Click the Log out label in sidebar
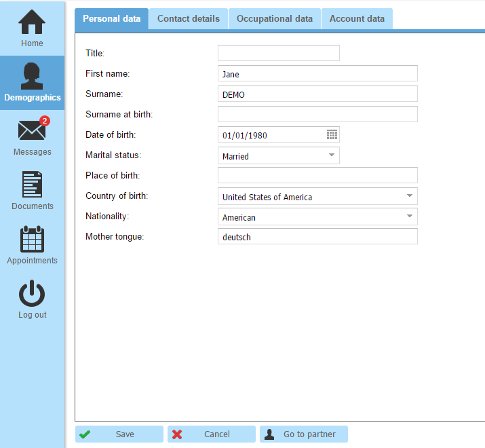This screenshot has width=485, height=448. 32,315
